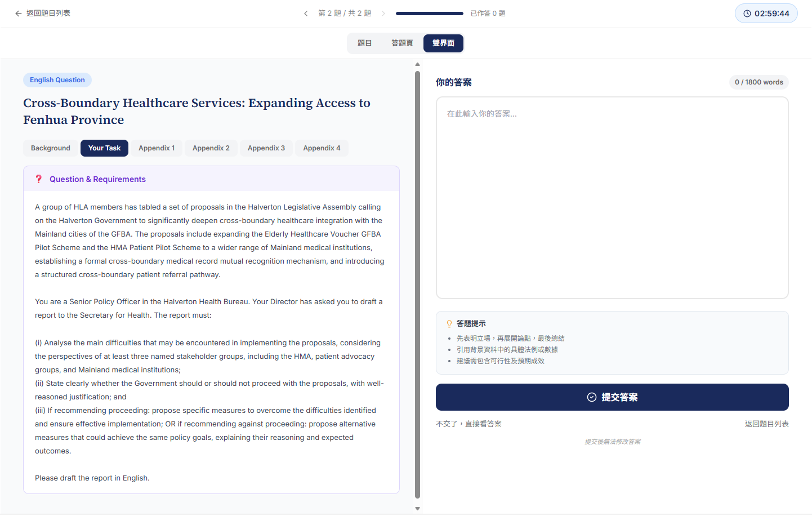Click the red question mark icon
This screenshot has width=812, height=516.
(x=38, y=179)
